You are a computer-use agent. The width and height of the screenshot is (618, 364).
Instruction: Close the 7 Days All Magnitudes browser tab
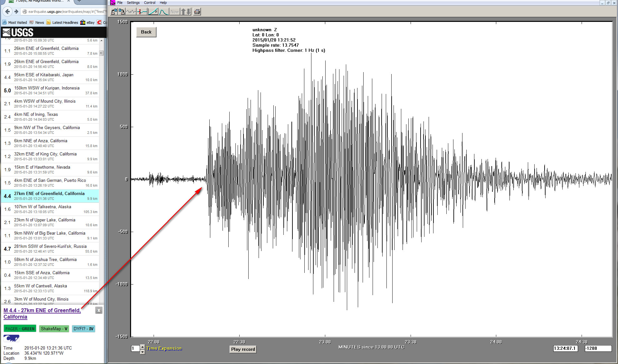68,1
